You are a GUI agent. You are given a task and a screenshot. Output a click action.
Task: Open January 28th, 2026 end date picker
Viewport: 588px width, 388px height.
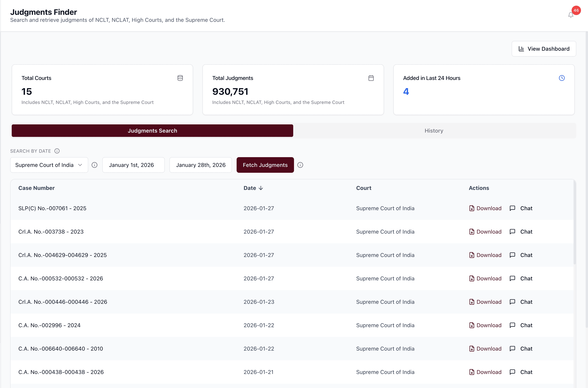click(200, 165)
